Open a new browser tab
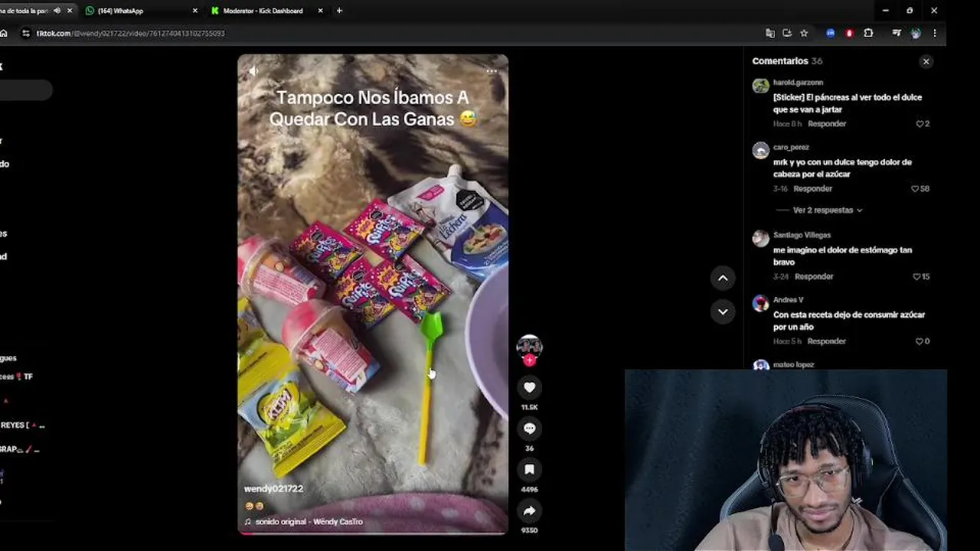 tap(339, 11)
